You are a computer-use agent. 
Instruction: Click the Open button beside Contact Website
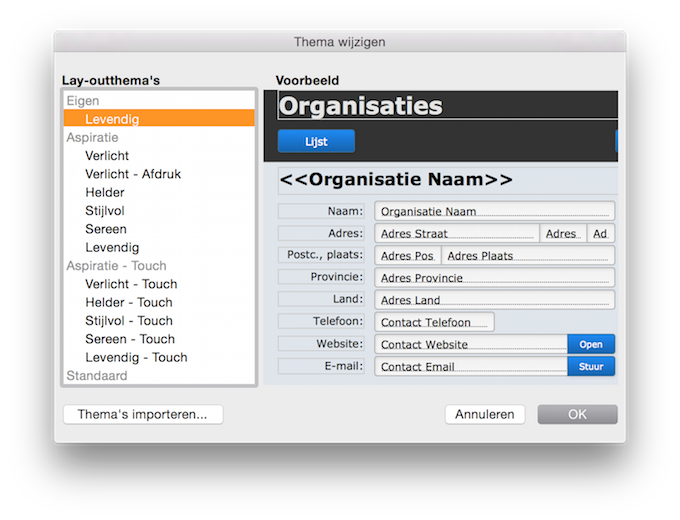coord(591,344)
